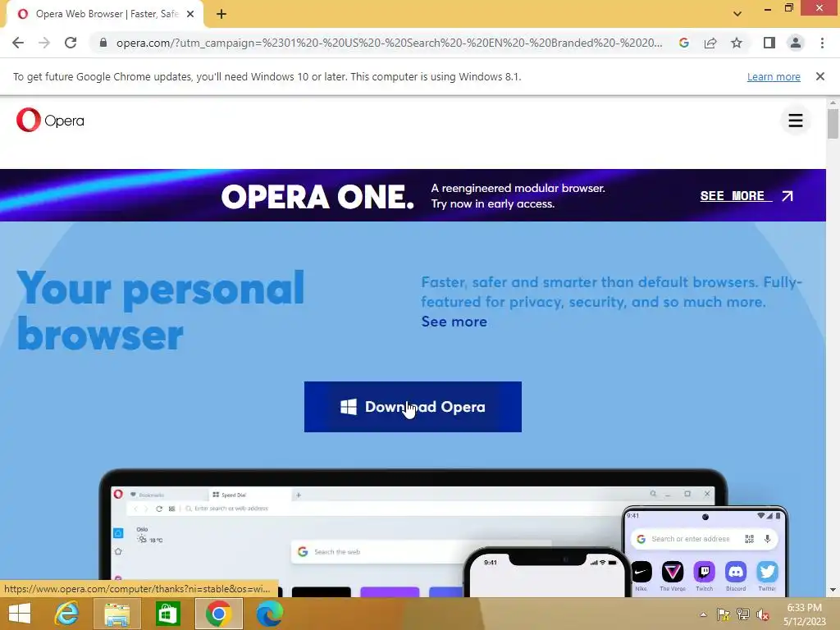Click the Twitter icon on phone mockup
The height and width of the screenshot is (630, 840).
767,572
